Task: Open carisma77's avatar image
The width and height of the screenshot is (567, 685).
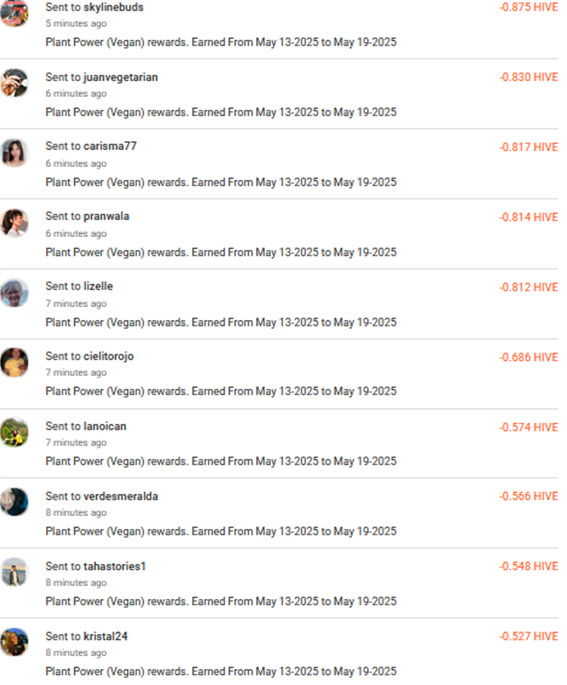Action: point(14,153)
